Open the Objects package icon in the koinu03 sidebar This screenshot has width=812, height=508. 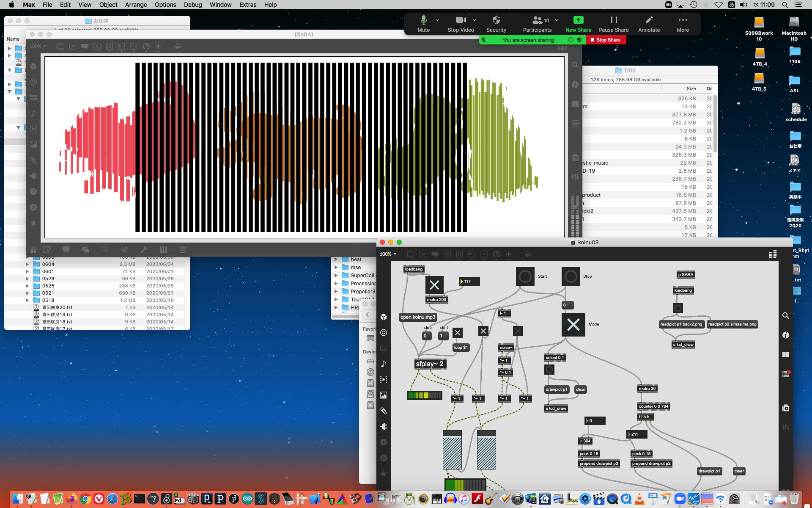pos(384,317)
